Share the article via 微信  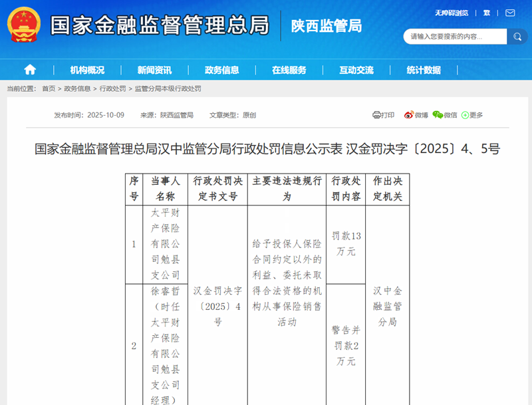pyautogui.click(x=445, y=115)
